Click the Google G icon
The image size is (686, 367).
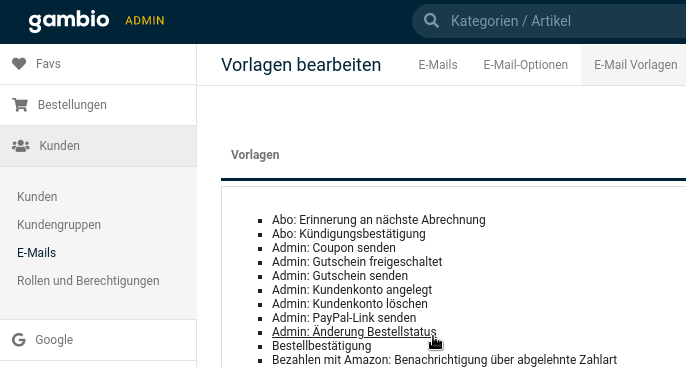(19, 339)
